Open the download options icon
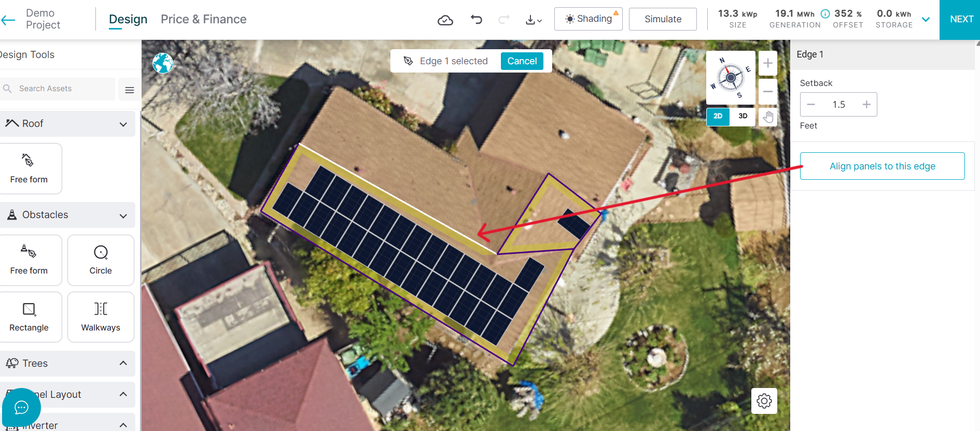980x431 pixels. point(534,20)
